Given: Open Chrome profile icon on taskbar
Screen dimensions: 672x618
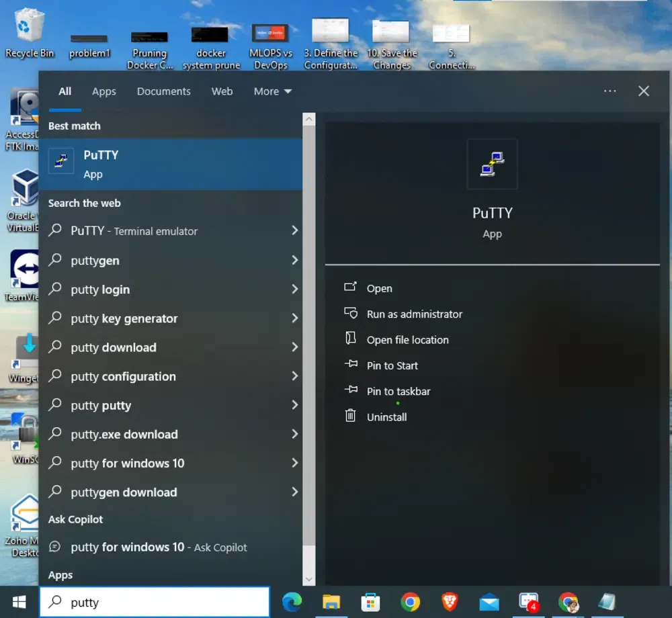Looking at the screenshot, I should 569,602.
